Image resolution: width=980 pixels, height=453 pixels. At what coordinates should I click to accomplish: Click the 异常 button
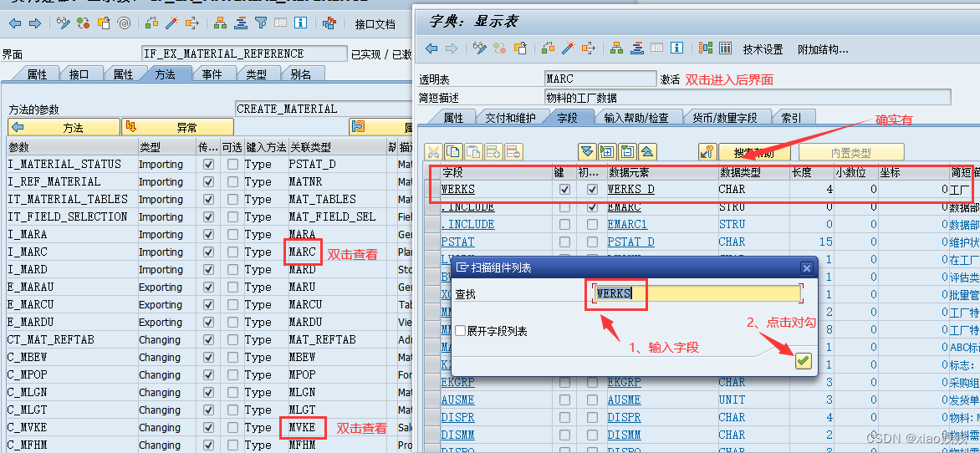pos(177,128)
